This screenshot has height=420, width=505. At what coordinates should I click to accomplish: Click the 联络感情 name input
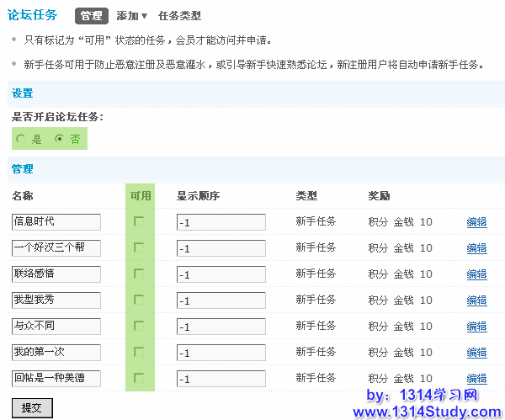[x=56, y=274]
